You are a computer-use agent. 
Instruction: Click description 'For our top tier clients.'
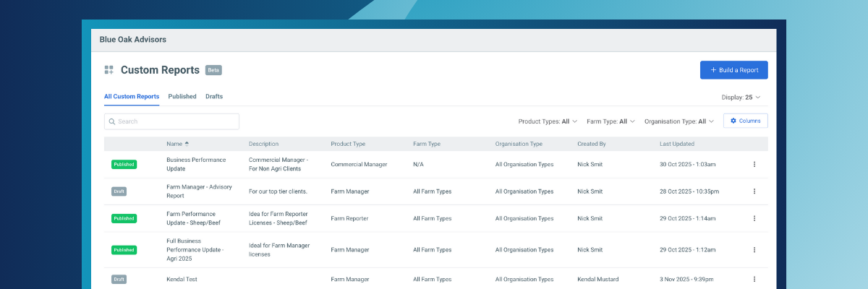278,191
